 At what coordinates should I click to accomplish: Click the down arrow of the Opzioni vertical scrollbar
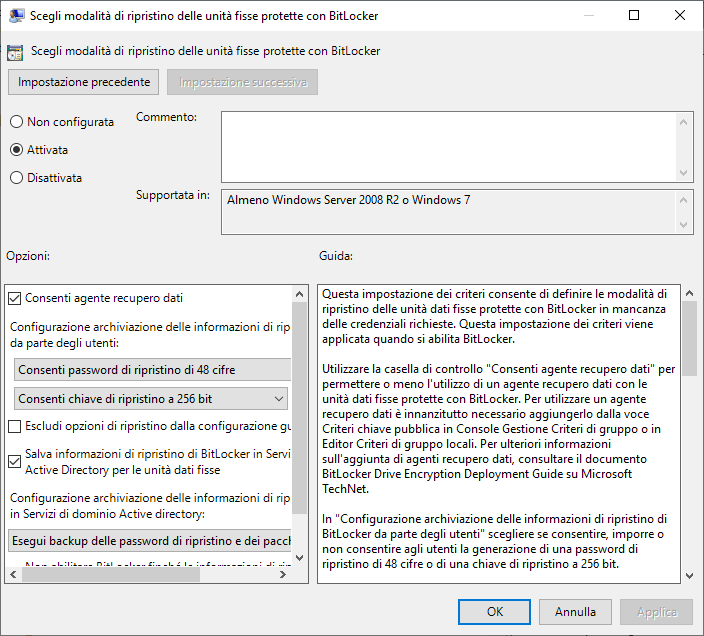click(x=299, y=558)
